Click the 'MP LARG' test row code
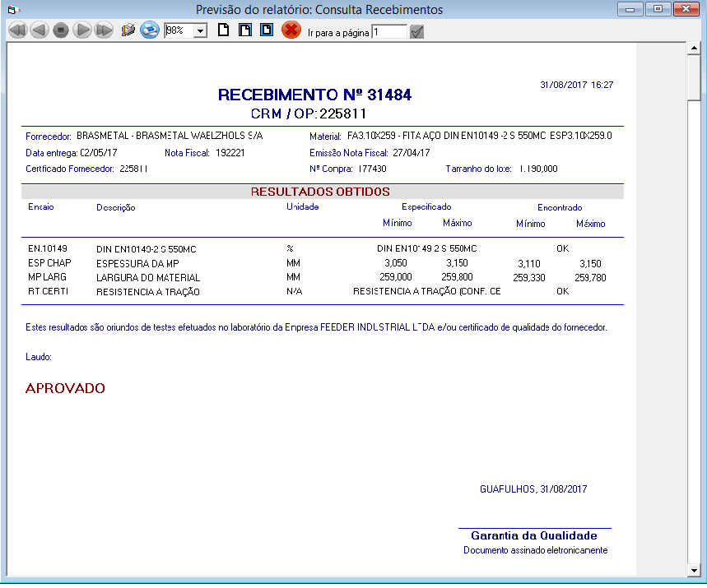707x588 pixels. pos(48,277)
